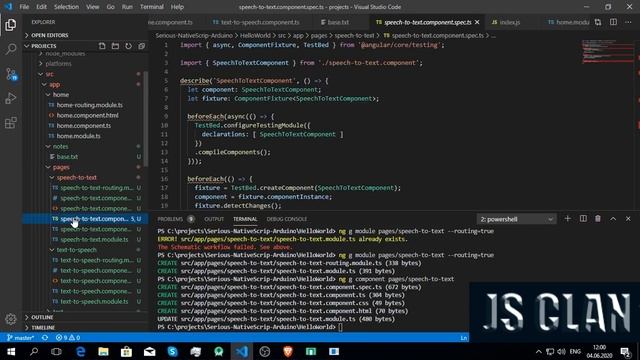The image size is (640, 360).
Task: Open Task View on the taskbar
Action: 56,351
